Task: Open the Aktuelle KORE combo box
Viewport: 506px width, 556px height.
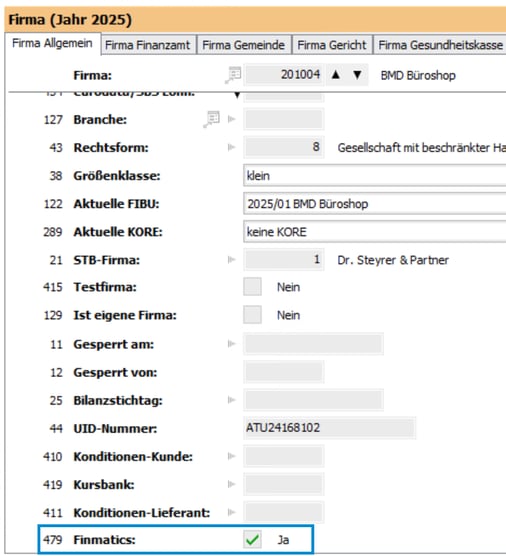Action: click(374, 232)
